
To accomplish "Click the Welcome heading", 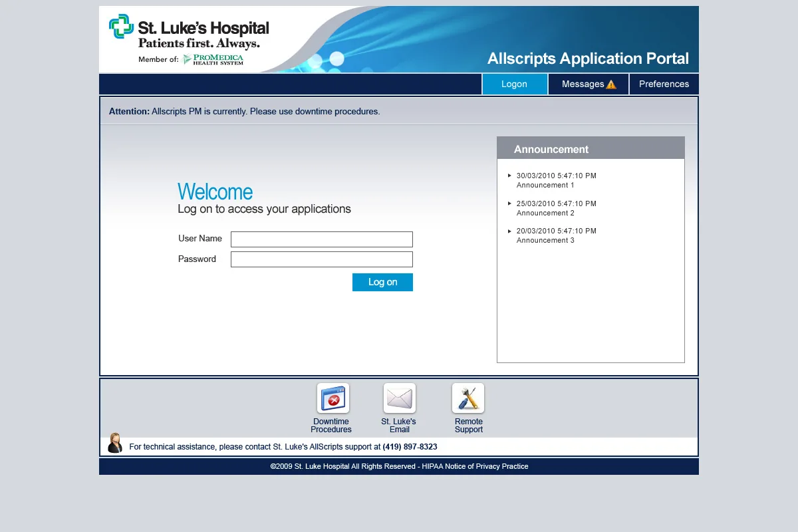I will pyautogui.click(x=215, y=192).
